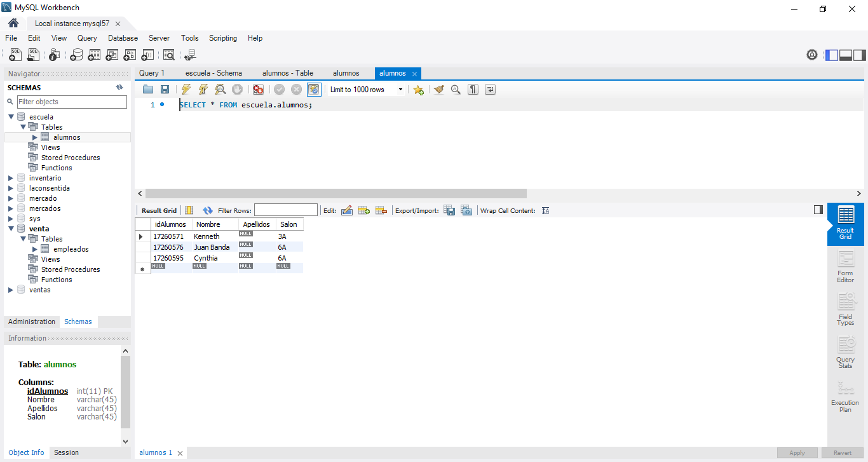Expand the sys schema
868x462 pixels.
click(x=11, y=219)
